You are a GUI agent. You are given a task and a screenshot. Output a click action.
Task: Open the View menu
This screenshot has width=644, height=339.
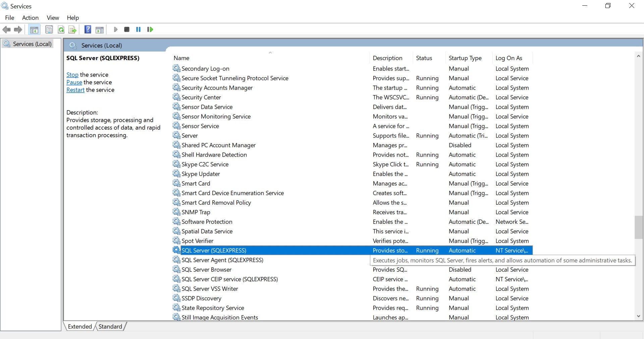(x=53, y=18)
